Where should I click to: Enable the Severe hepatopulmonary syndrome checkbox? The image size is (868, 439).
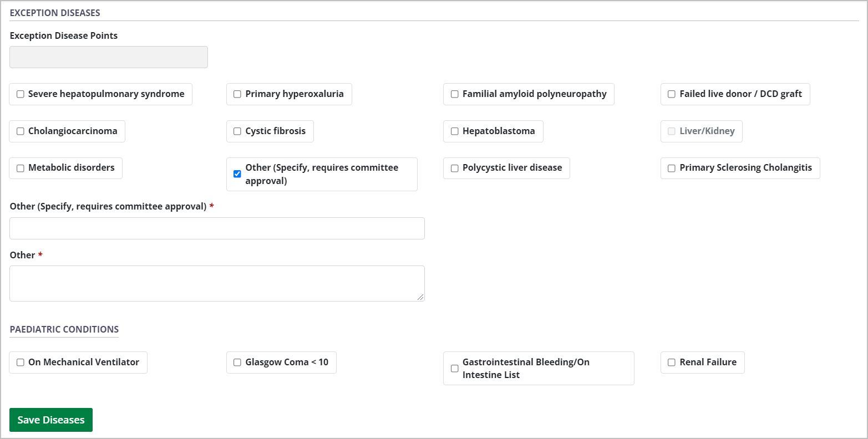click(20, 94)
